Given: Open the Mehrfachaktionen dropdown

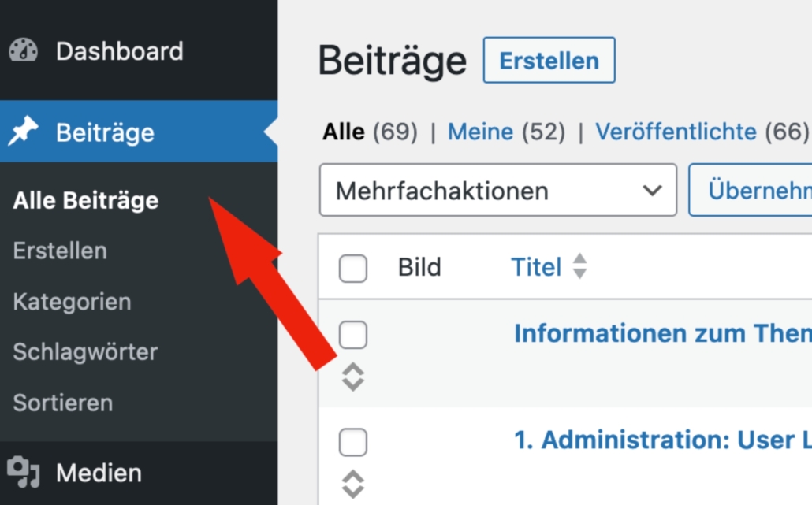Looking at the screenshot, I should coord(497,190).
